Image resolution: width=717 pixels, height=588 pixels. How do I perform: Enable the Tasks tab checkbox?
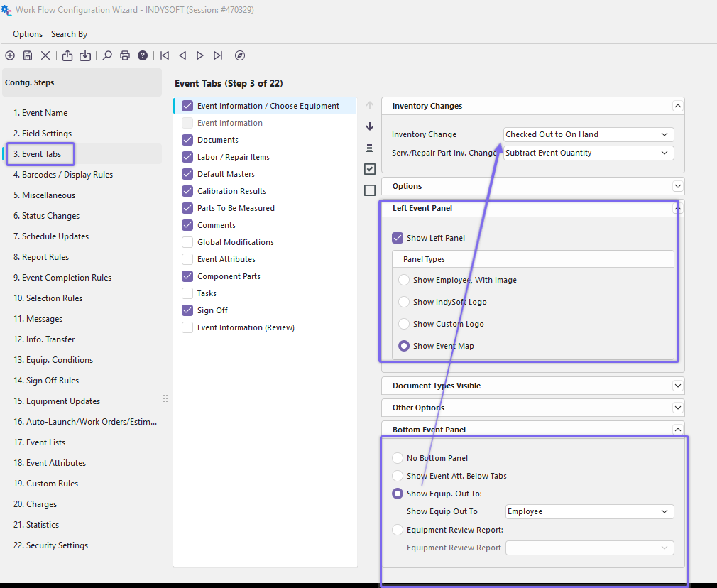click(187, 293)
